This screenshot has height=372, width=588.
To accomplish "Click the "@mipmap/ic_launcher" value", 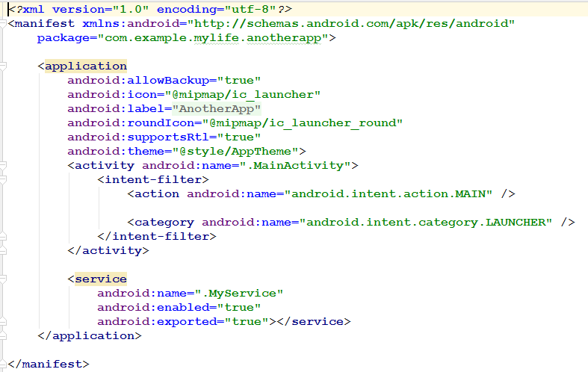I will (x=243, y=95).
